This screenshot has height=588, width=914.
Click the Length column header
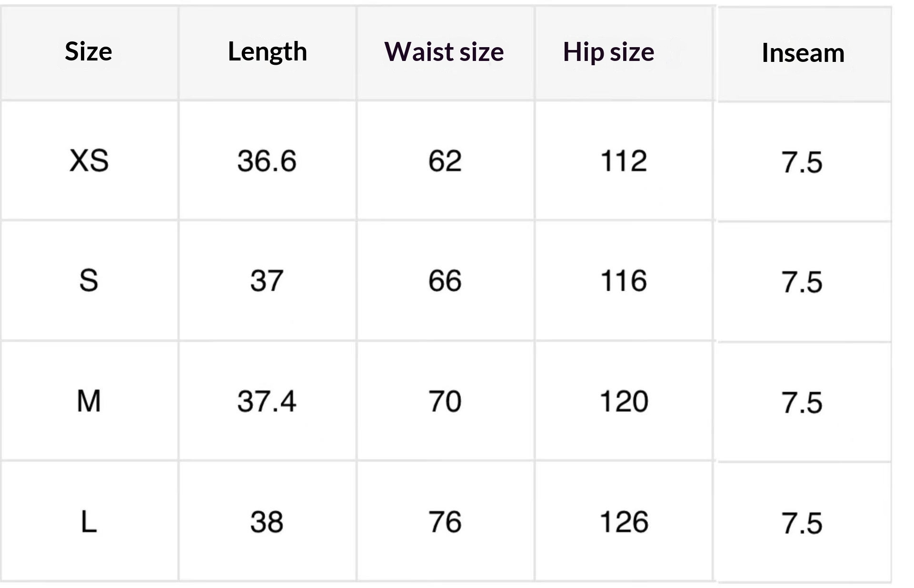[267, 51]
